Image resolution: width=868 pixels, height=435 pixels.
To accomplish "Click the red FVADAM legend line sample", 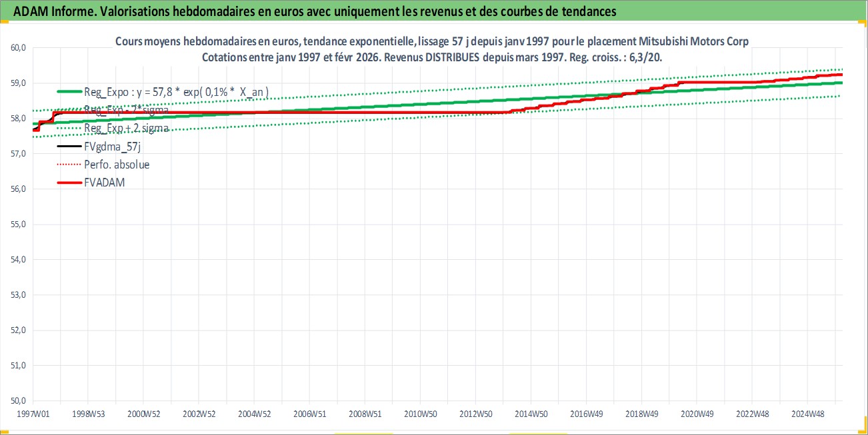I will [69, 182].
